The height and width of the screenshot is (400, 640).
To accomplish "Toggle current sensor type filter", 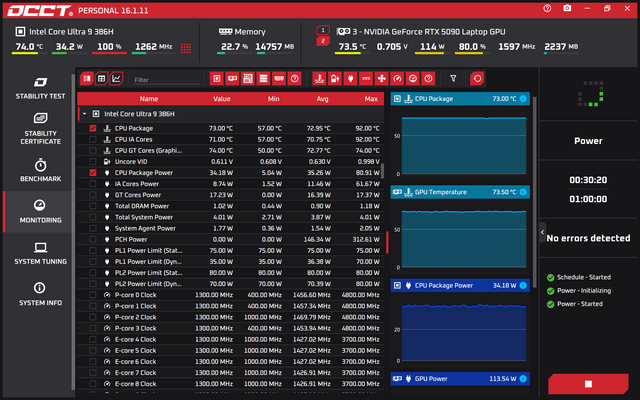I will (366, 78).
